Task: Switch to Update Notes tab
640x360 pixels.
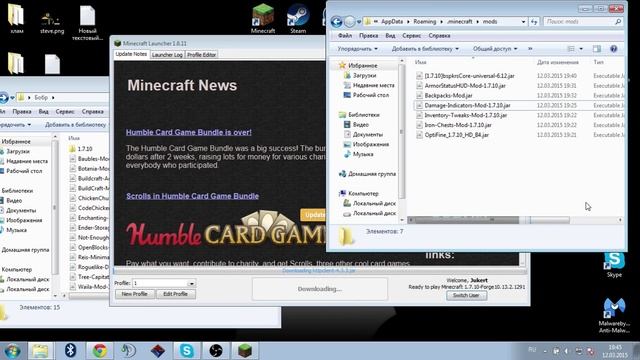Action: point(131,54)
